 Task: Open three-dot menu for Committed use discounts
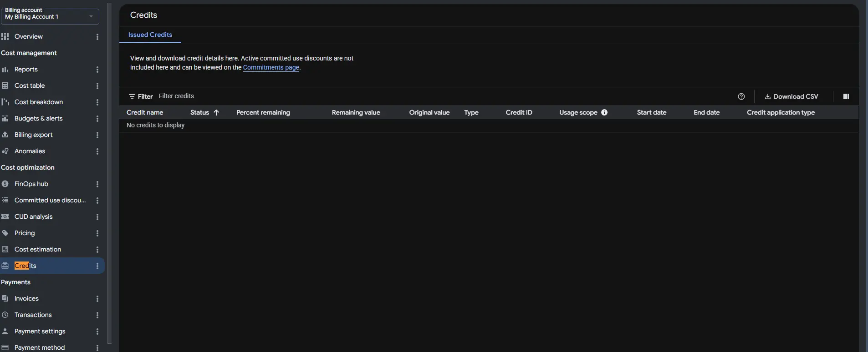click(97, 201)
